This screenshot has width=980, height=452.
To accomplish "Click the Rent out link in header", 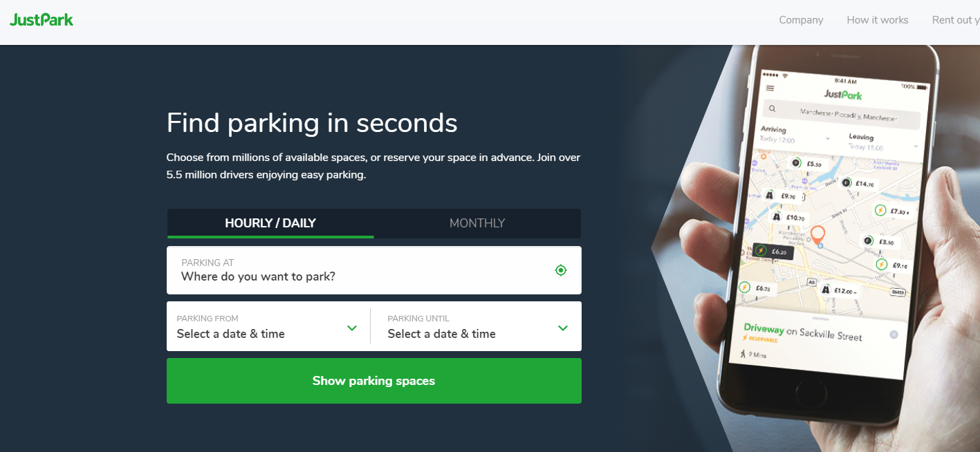I will [956, 20].
